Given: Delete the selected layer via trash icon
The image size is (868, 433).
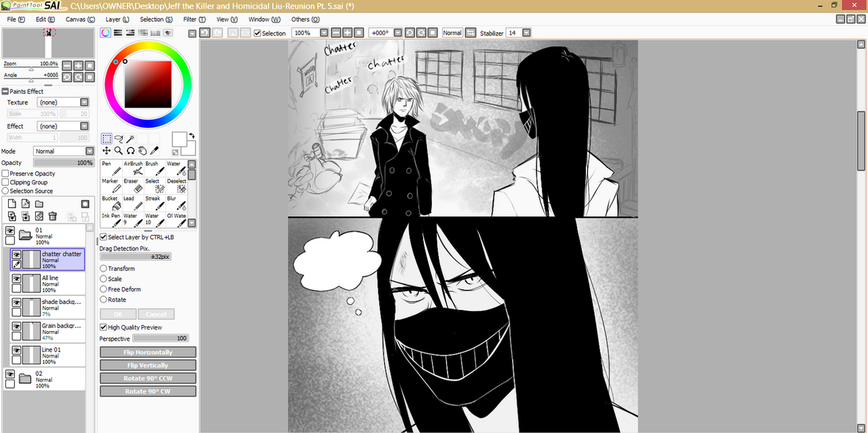Looking at the screenshot, I should coord(53,216).
